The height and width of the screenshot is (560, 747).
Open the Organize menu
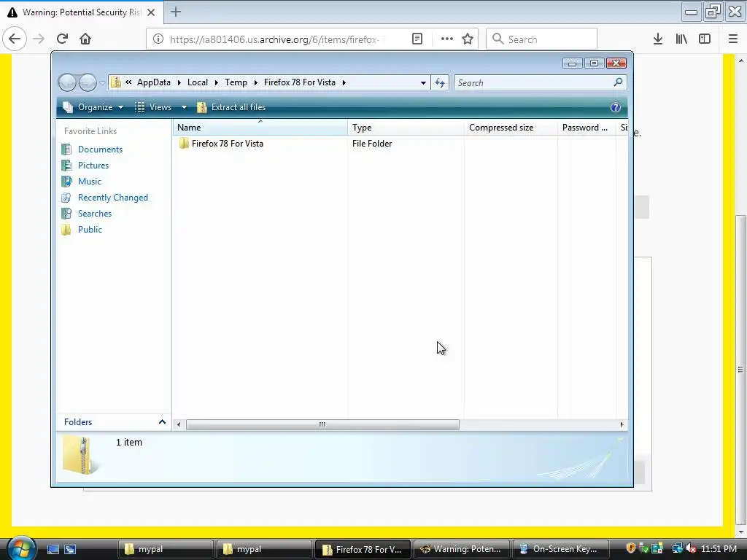point(93,107)
